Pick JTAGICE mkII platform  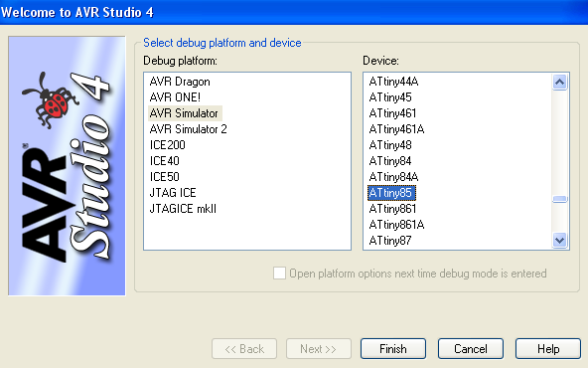[183, 209]
